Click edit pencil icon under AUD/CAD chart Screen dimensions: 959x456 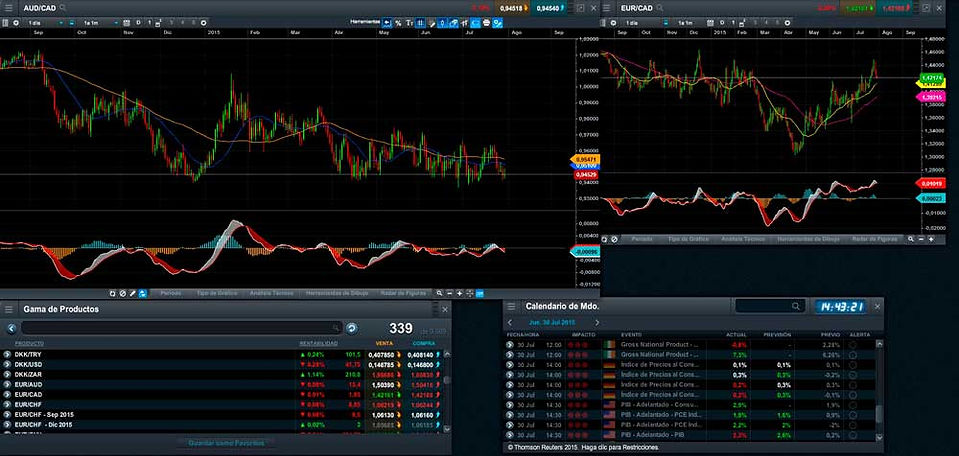pos(133,293)
